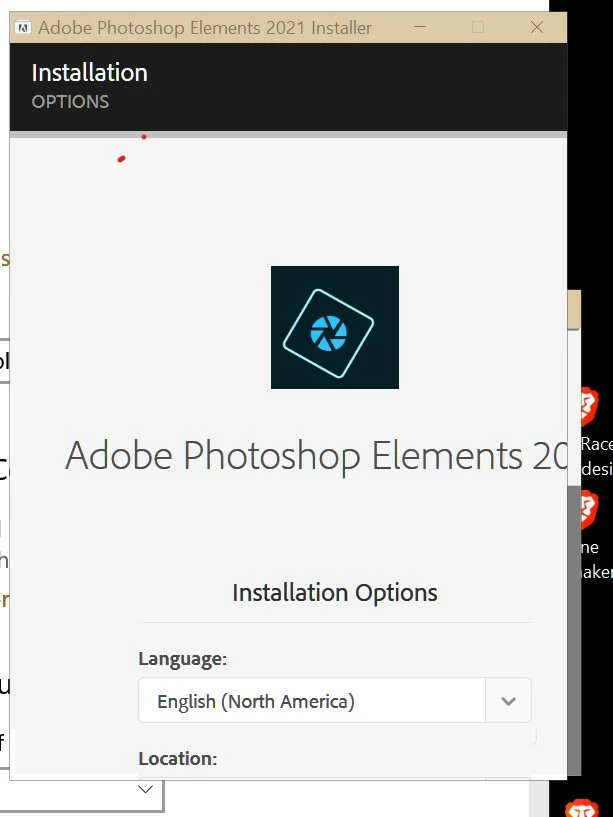Click the 'Installation' header title
This screenshot has width=613, height=817.
coord(90,72)
